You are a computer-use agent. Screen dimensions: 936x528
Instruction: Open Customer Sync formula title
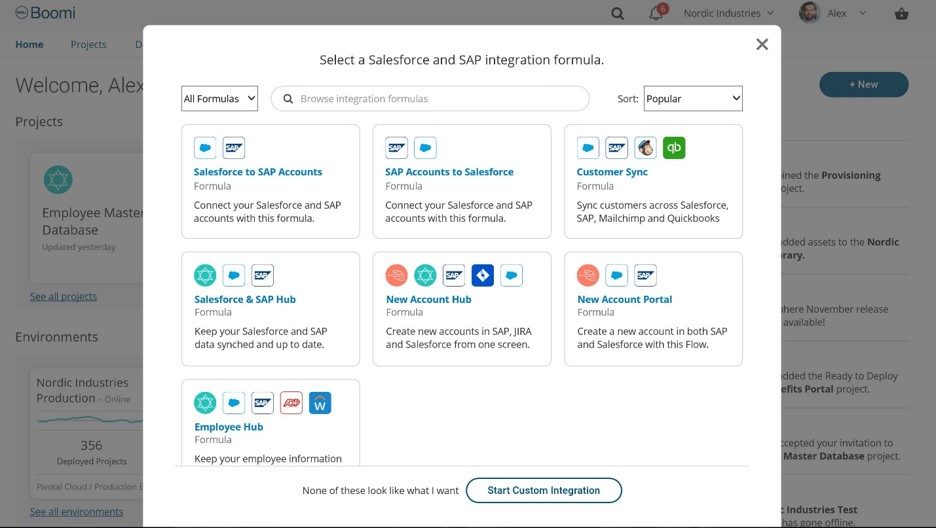612,172
